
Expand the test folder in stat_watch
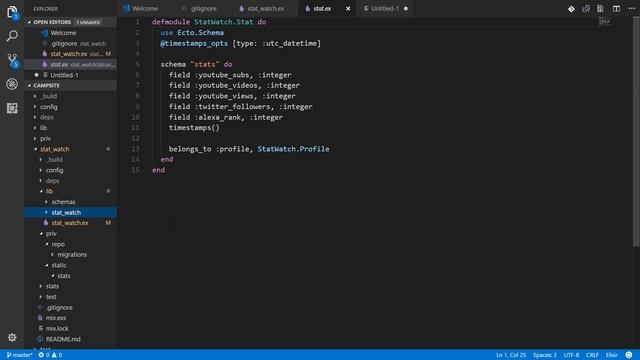point(51,297)
